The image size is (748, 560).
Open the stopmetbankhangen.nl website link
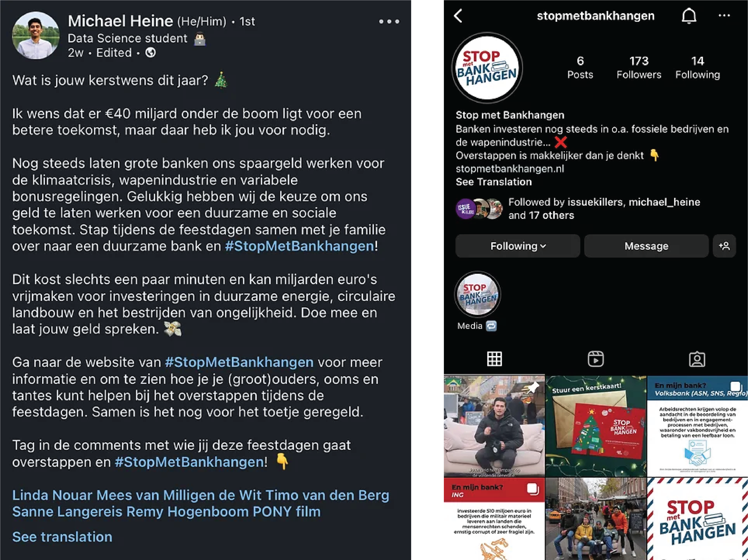click(x=510, y=169)
